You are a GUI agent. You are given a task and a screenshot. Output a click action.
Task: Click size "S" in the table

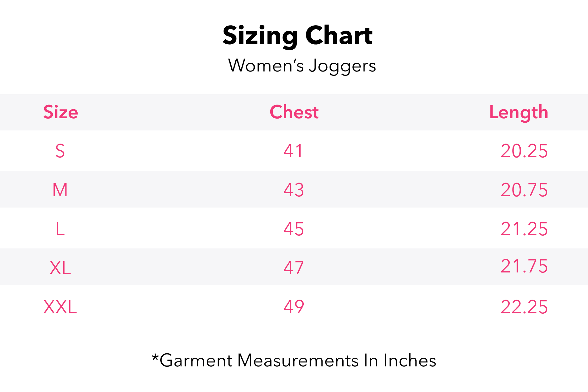[60, 151]
